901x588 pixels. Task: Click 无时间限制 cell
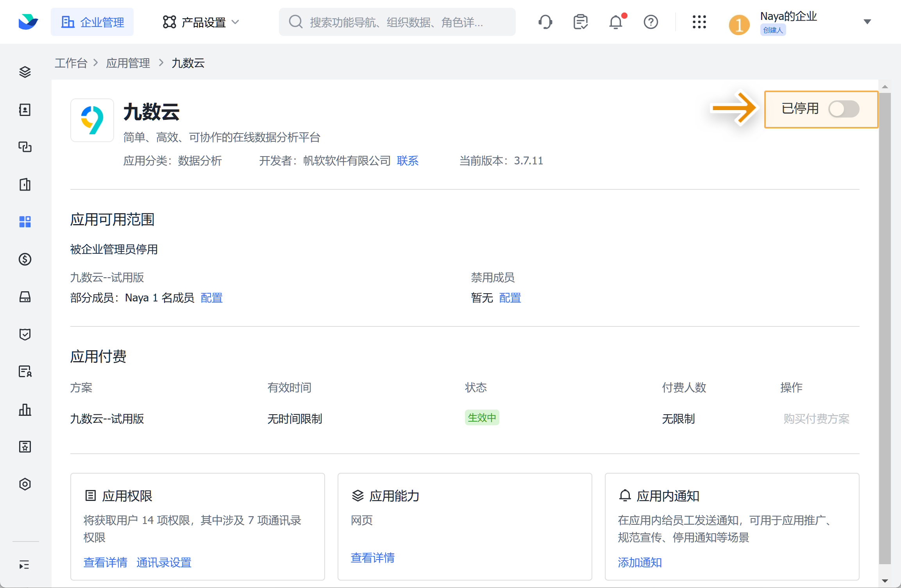coord(295,419)
